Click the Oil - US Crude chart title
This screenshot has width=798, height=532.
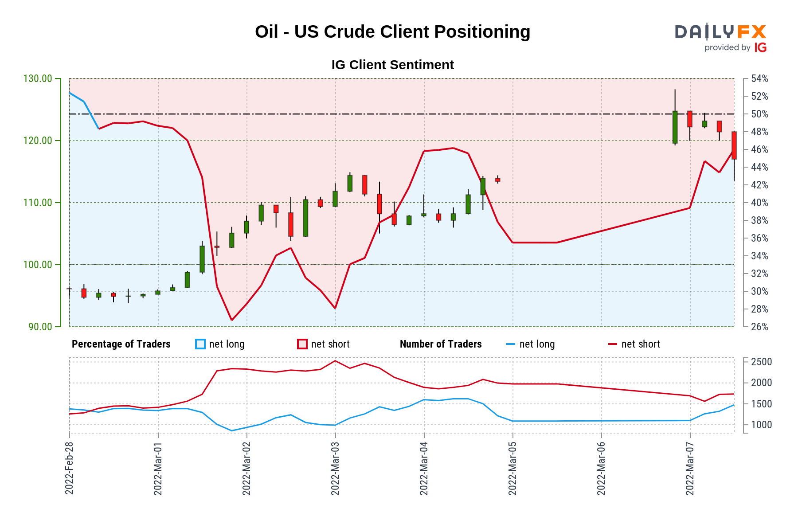(x=392, y=32)
